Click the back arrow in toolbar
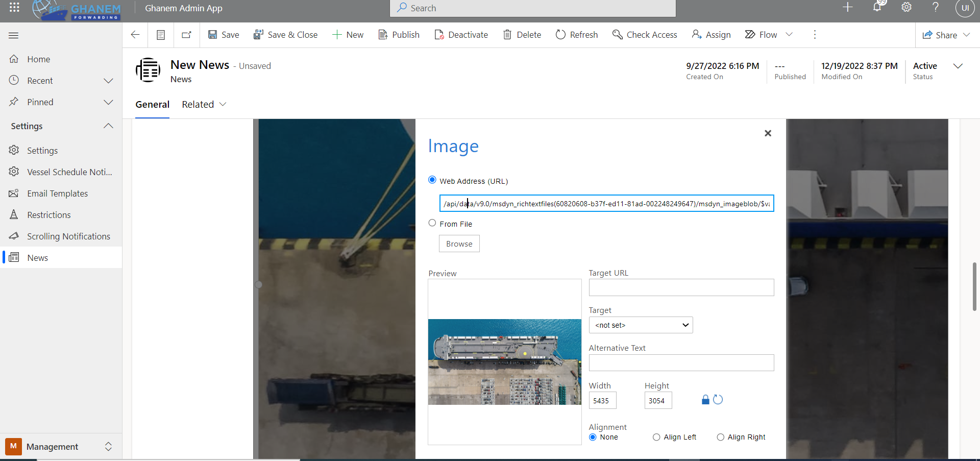980x461 pixels. pos(135,35)
